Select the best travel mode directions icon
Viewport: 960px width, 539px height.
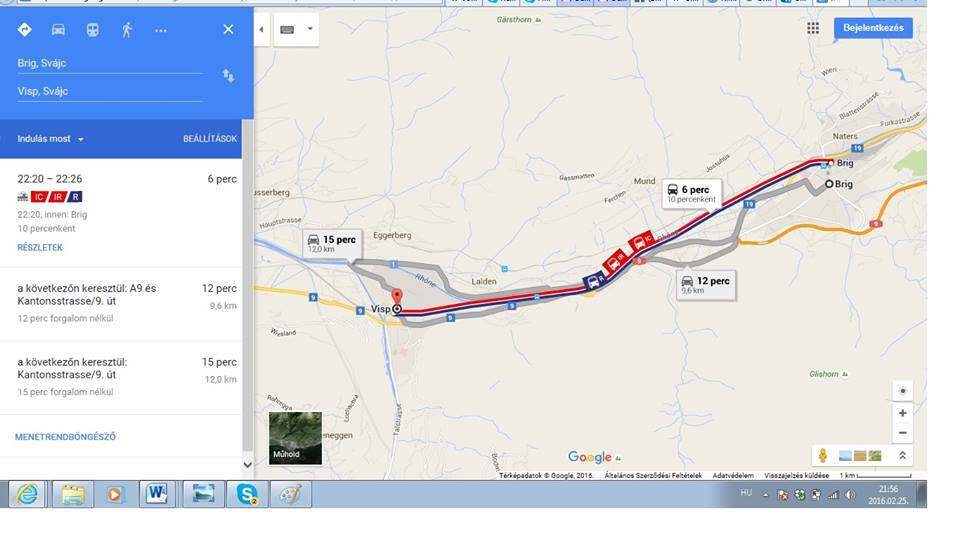(x=24, y=29)
